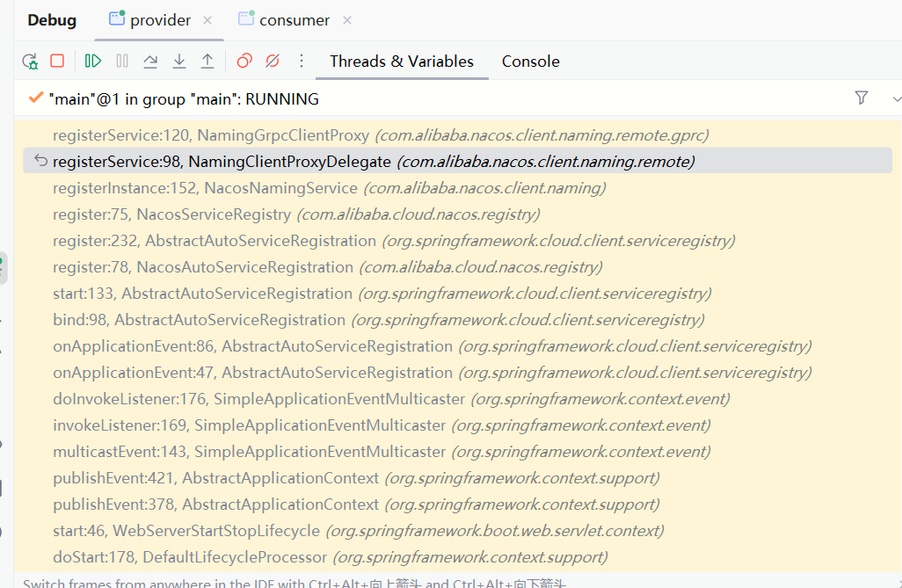Image resolution: width=902 pixels, height=588 pixels.
Task: Close the consumer debug tab
Action: pos(347,20)
